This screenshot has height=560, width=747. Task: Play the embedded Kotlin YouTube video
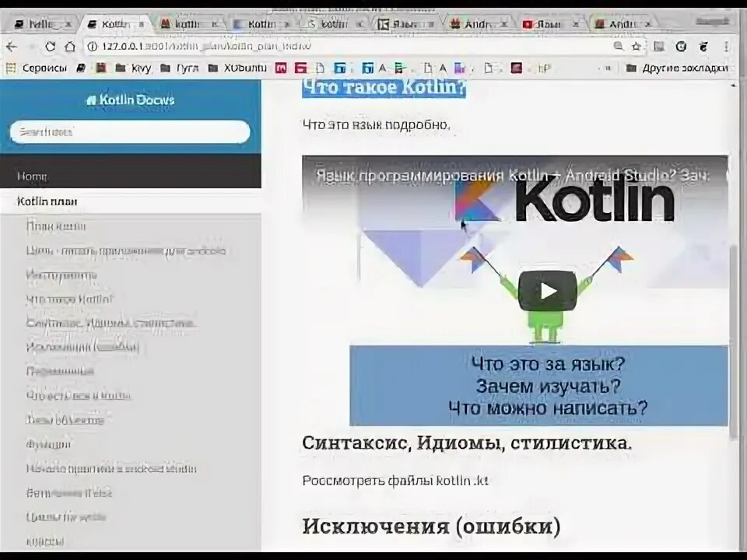(547, 291)
